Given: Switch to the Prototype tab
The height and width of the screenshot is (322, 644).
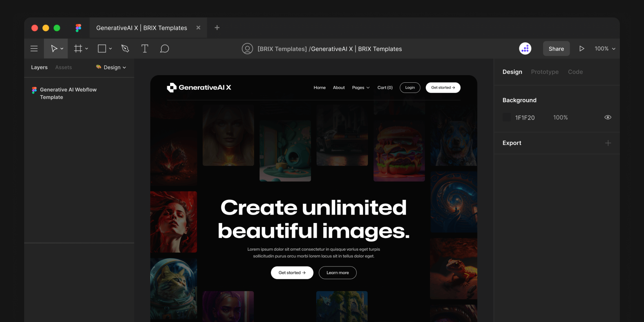Looking at the screenshot, I should tap(545, 72).
